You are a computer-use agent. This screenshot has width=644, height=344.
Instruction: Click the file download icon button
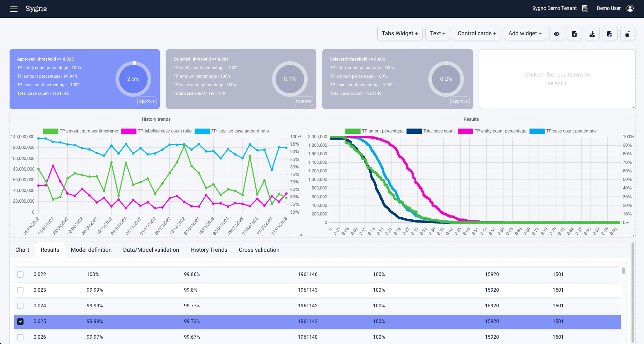coord(574,34)
